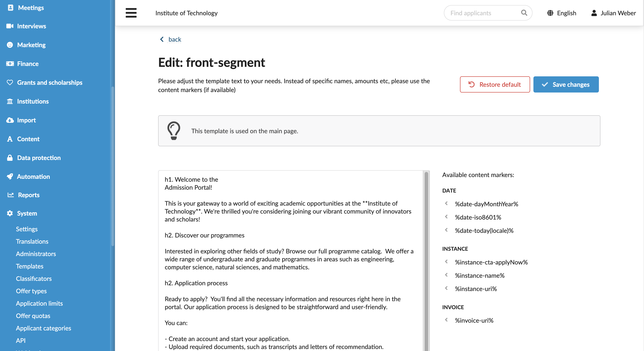Viewport: 644px width, 351px height.
Task: Click the Data protection lock icon
Action: pyautogui.click(x=10, y=158)
